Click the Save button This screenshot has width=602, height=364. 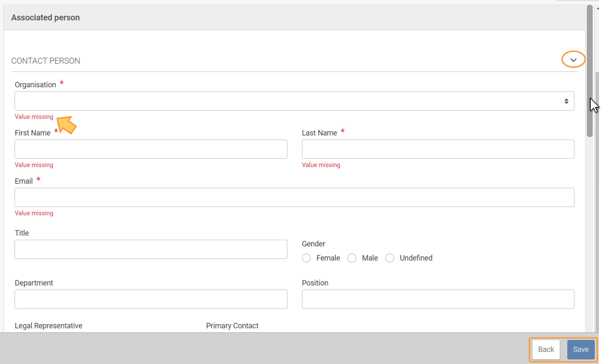(581, 349)
